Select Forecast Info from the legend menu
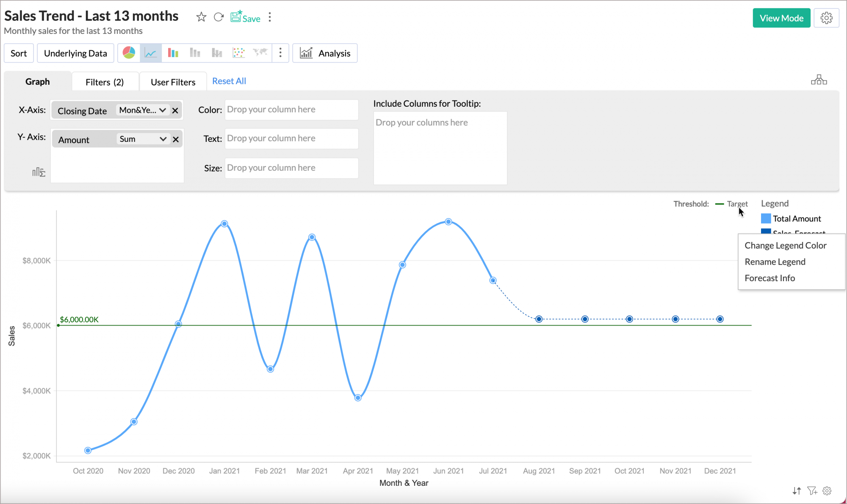This screenshot has width=847, height=504. pyautogui.click(x=770, y=278)
